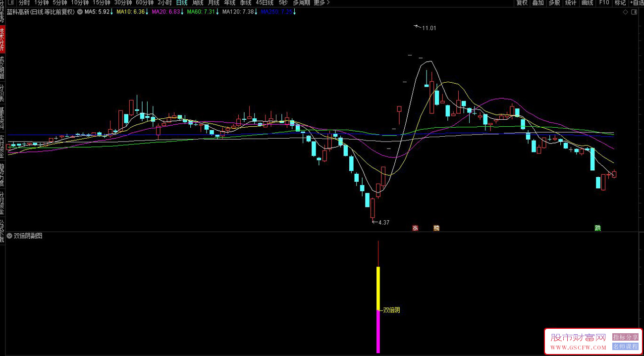Open F10 company info
The width and height of the screenshot is (644, 356).
coord(604,2)
